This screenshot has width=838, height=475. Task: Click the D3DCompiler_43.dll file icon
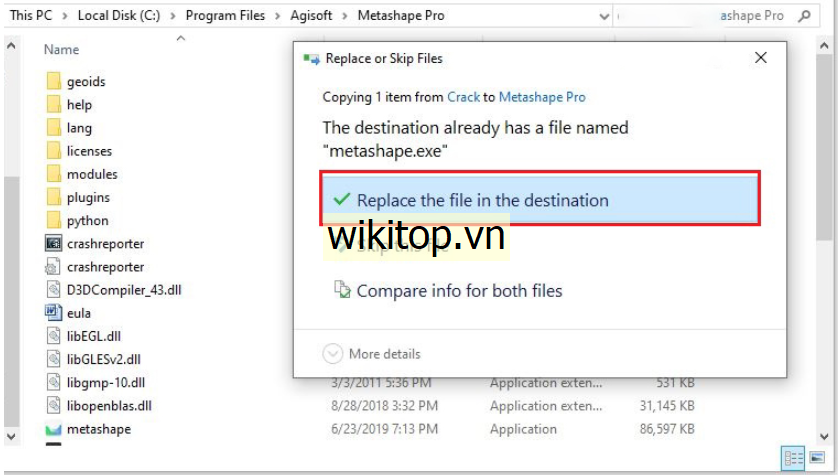point(54,290)
